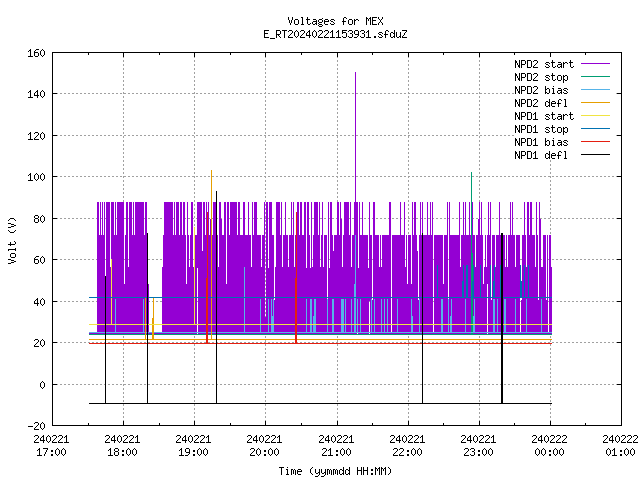This screenshot has width=640, height=480.
Task: Click the X-axis tick label 240221 18:00
Action: pyautogui.click(x=122, y=446)
